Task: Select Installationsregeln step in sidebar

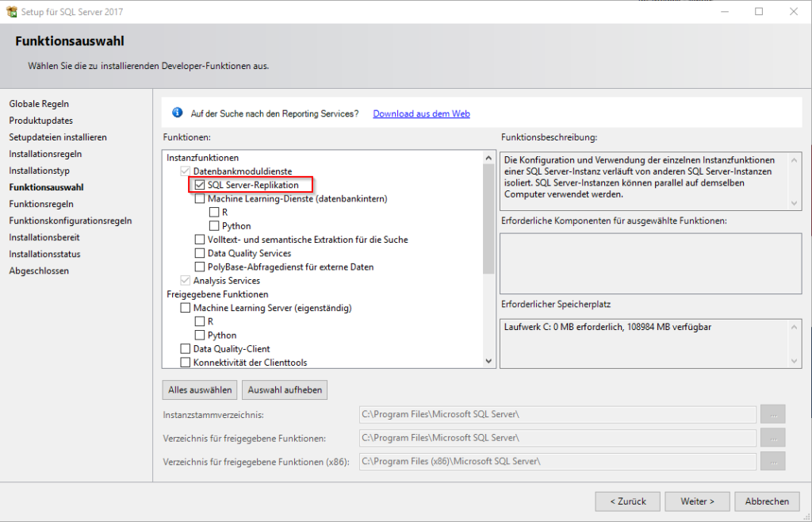Action: [x=45, y=154]
